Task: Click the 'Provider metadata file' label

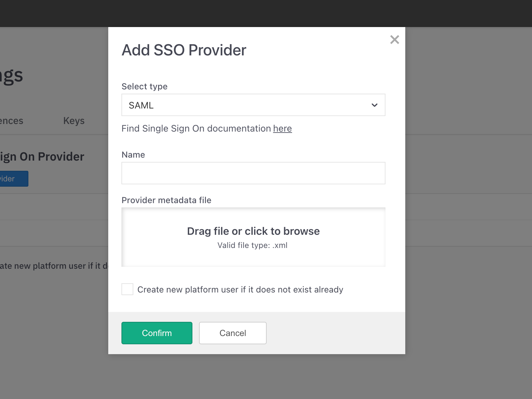Action: point(166,200)
